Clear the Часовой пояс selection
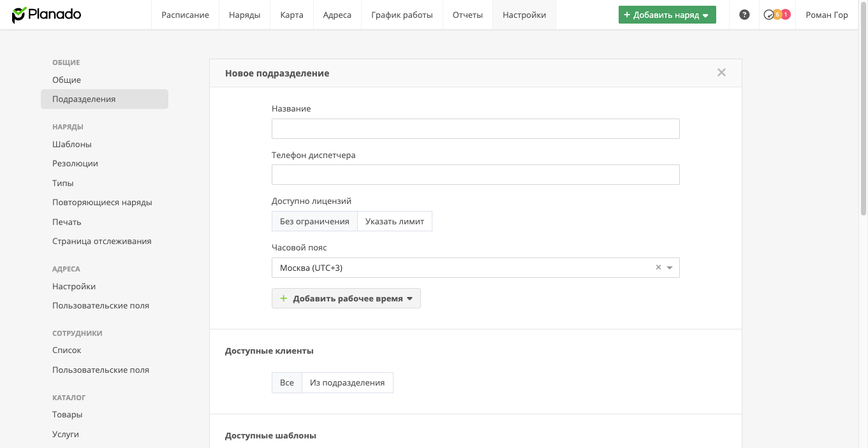The image size is (868, 448). (659, 268)
